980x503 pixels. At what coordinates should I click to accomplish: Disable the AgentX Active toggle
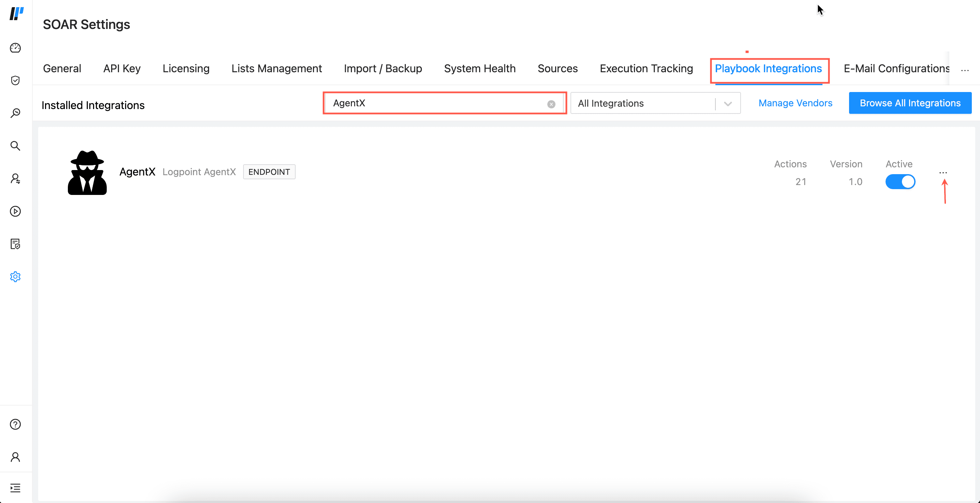click(900, 182)
